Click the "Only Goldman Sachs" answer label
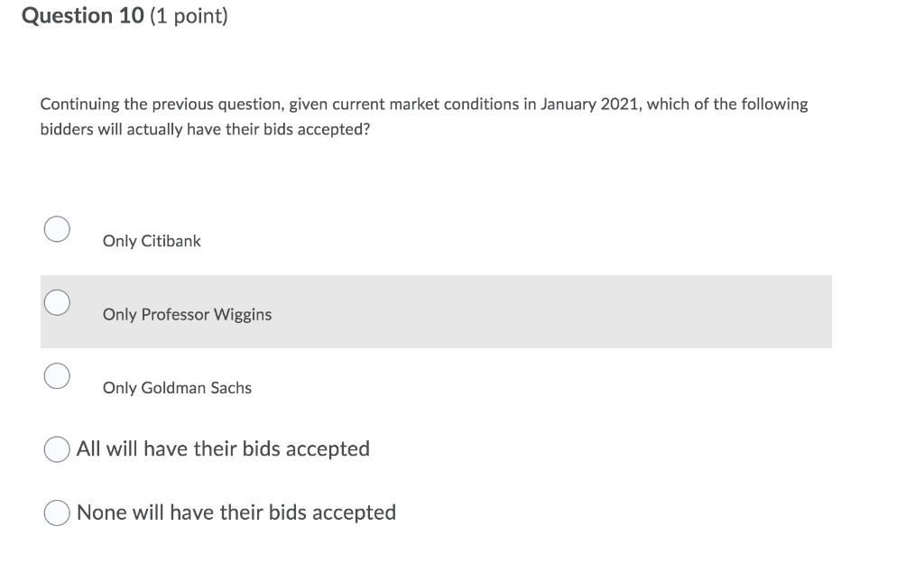 pos(177,387)
